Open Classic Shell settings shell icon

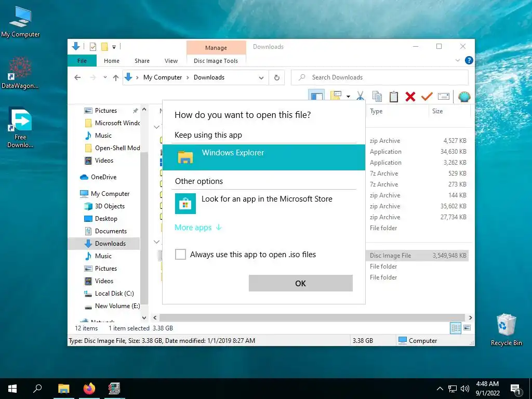(464, 97)
